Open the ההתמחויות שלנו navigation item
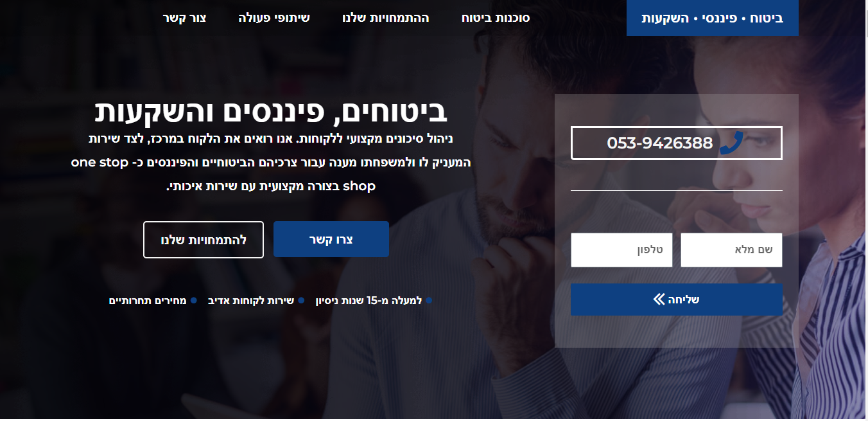This screenshot has width=868, height=421. [x=385, y=18]
